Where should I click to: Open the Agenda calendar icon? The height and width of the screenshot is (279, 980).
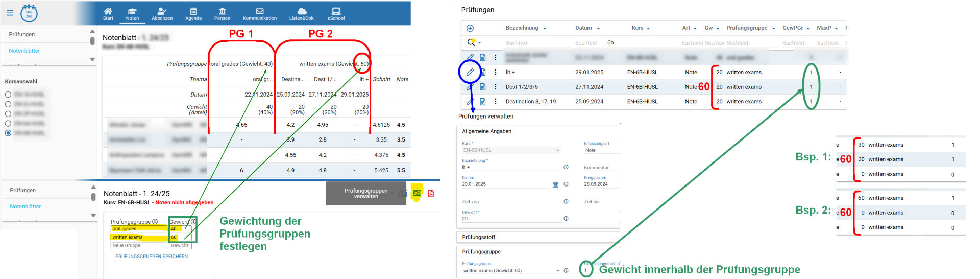[193, 14]
